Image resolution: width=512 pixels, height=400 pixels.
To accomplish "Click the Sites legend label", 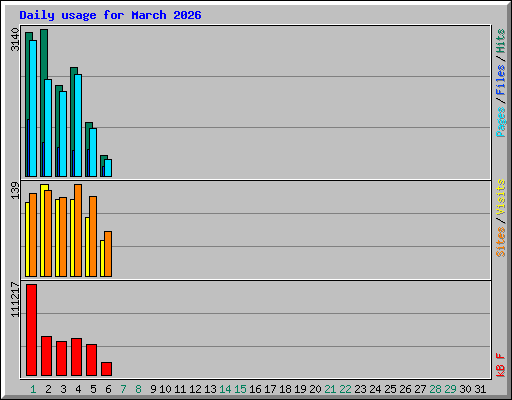I will point(500,242).
